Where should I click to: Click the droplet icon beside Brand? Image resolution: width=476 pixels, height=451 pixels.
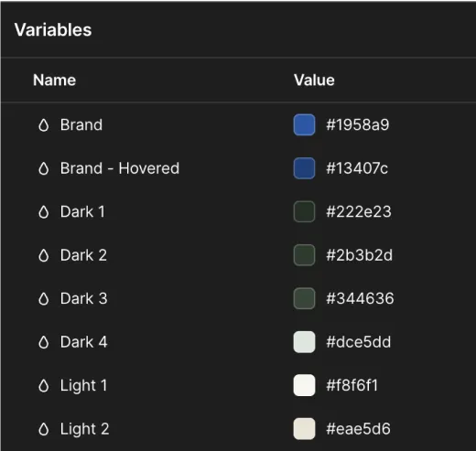[44, 125]
